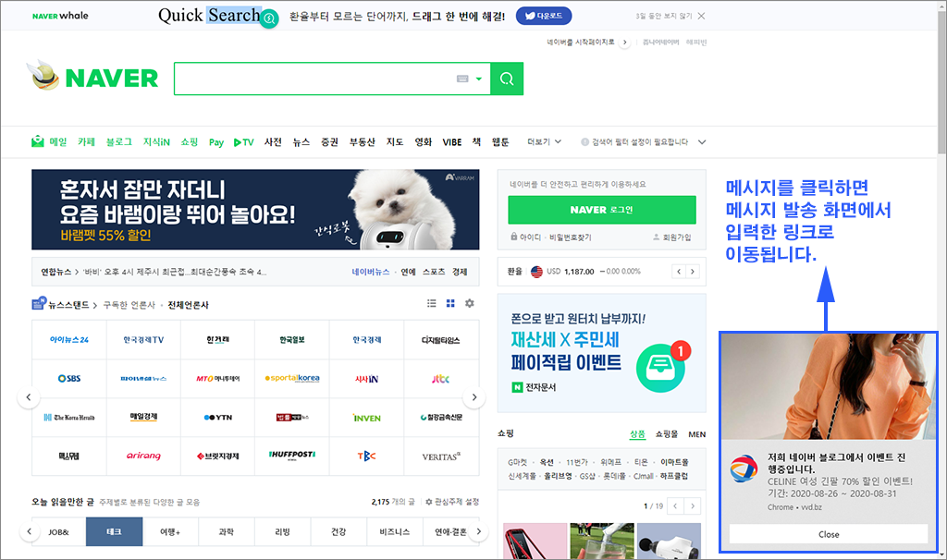Open the HUFFPOST press logo
Image resolution: width=947 pixels, height=560 pixels.
pos(292,456)
